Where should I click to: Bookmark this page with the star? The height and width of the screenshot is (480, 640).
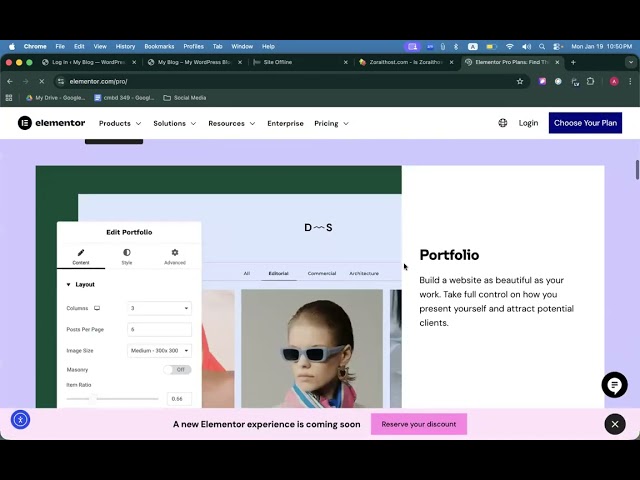[x=520, y=82]
